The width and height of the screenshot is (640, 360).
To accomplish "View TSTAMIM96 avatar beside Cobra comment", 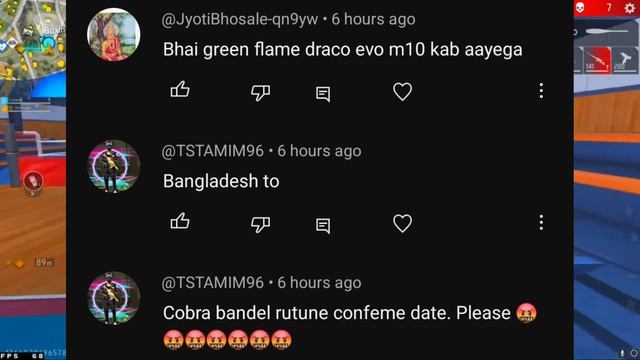I will point(113,298).
